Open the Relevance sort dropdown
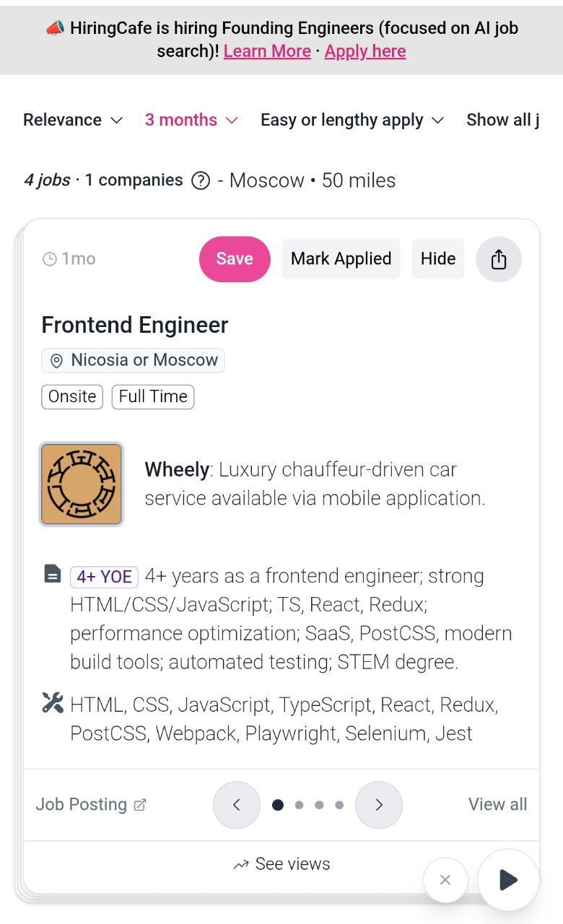The width and height of the screenshot is (563, 924). (73, 120)
